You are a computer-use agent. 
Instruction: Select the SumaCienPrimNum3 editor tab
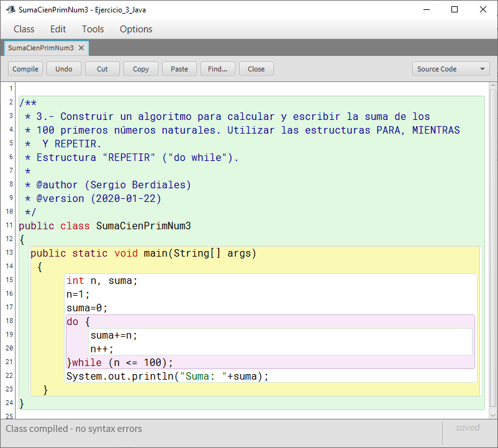point(41,48)
